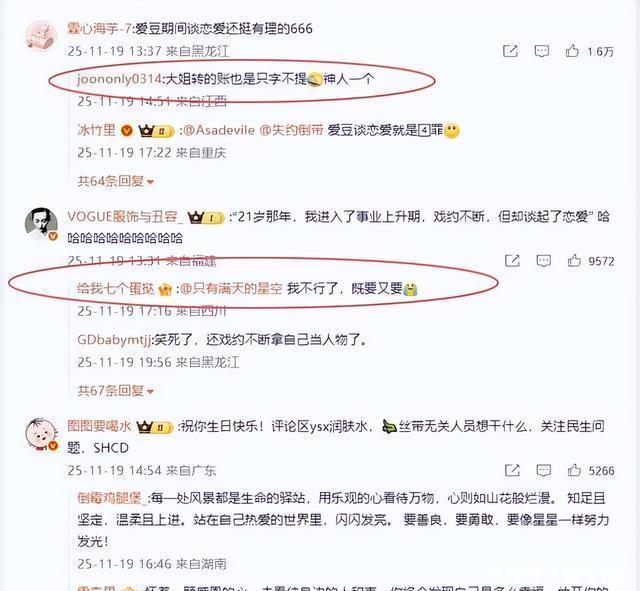The width and height of the screenshot is (640, 591).
Task: Open reply bubble on comment with 9572 likes
Action: 543,260
